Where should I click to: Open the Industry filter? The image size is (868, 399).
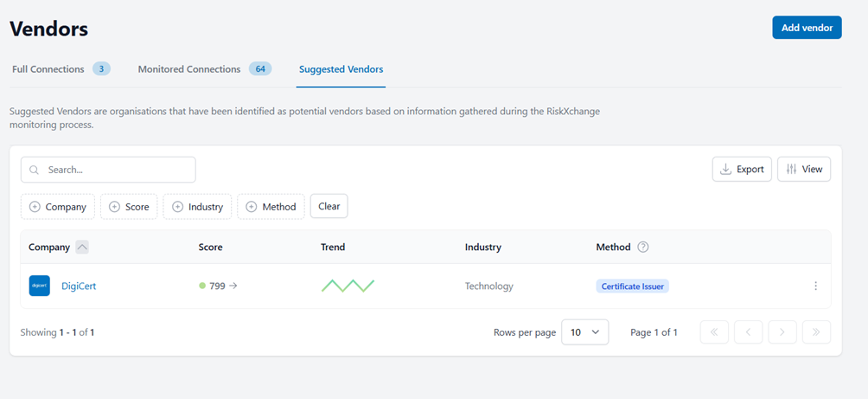coord(197,207)
